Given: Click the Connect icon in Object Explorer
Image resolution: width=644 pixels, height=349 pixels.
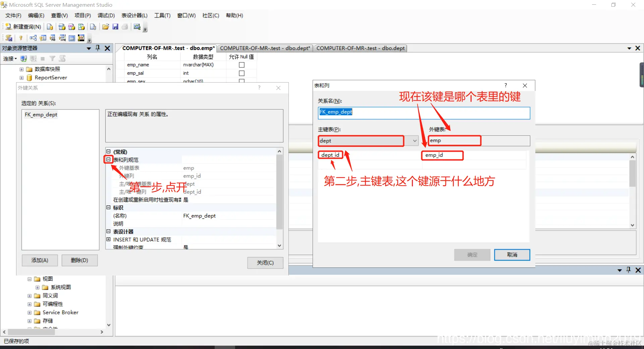Looking at the screenshot, I should (x=23, y=59).
